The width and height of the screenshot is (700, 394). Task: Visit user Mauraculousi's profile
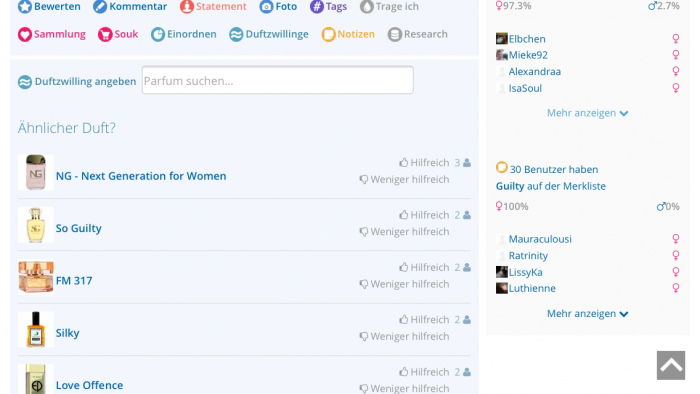pyautogui.click(x=540, y=239)
